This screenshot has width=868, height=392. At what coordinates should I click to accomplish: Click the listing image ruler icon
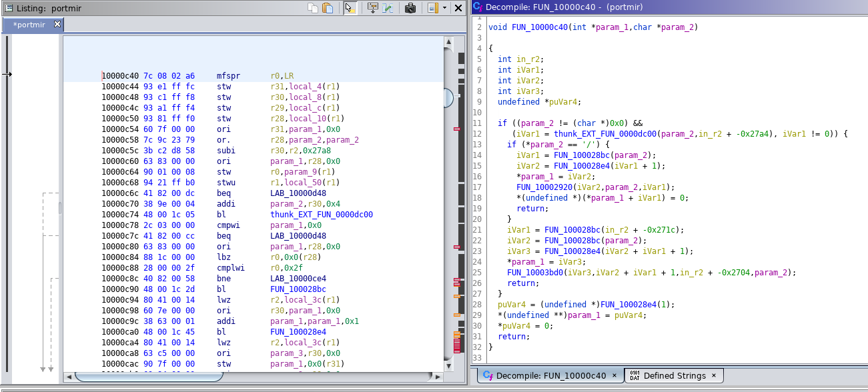click(x=432, y=8)
